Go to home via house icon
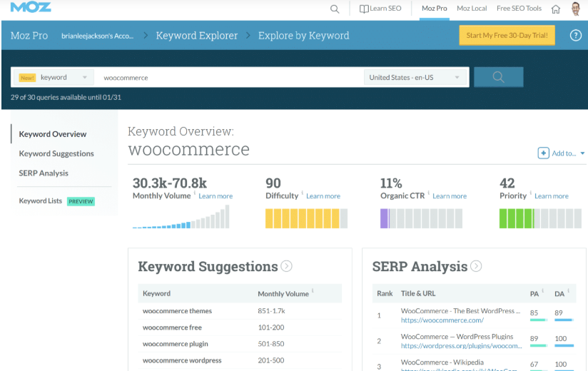The width and height of the screenshot is (588, 371). 556,9
